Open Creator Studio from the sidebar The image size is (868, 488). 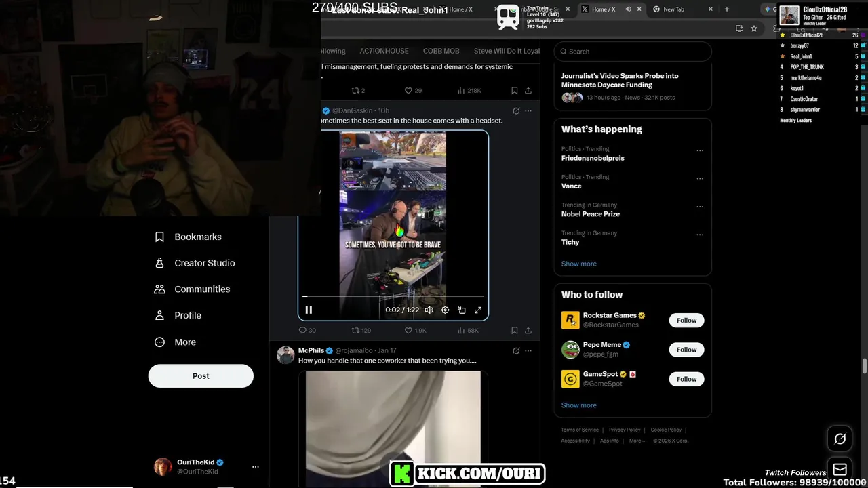pyautogui.click(x=195, y=263)
